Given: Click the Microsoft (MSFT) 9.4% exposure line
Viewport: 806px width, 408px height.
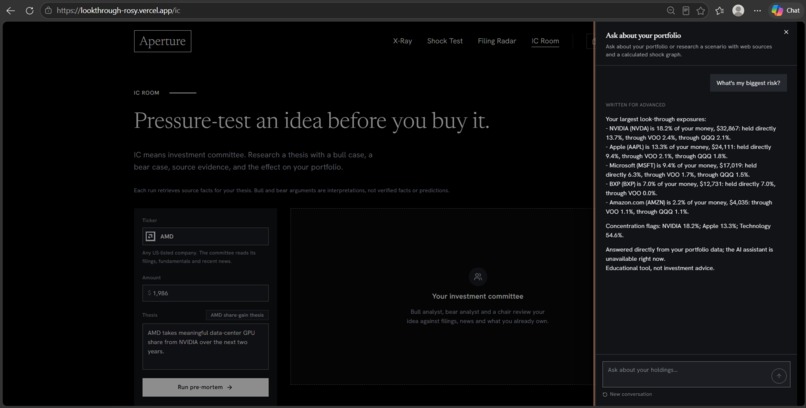Looking at the screenshot, I should pos(681,170).
